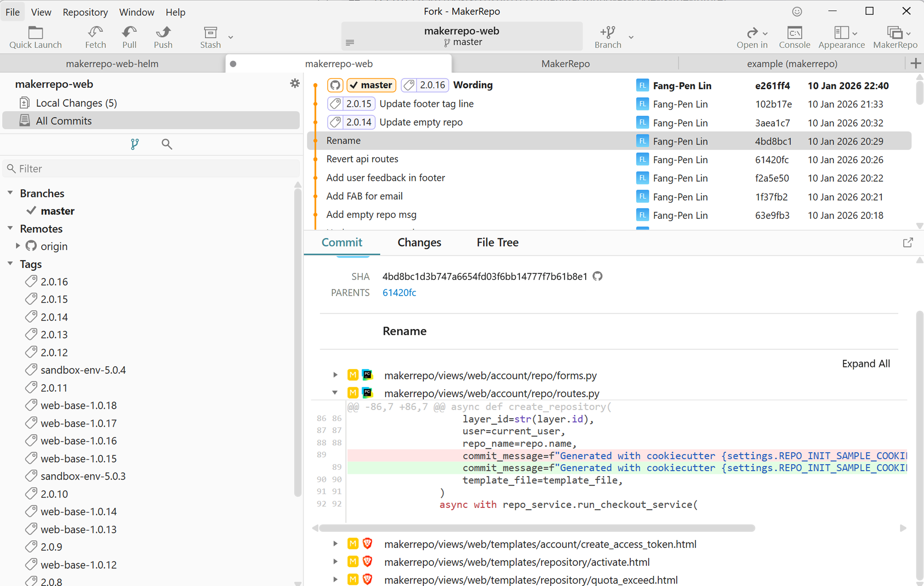Click the commit search magnifier icon

[167, 144]
